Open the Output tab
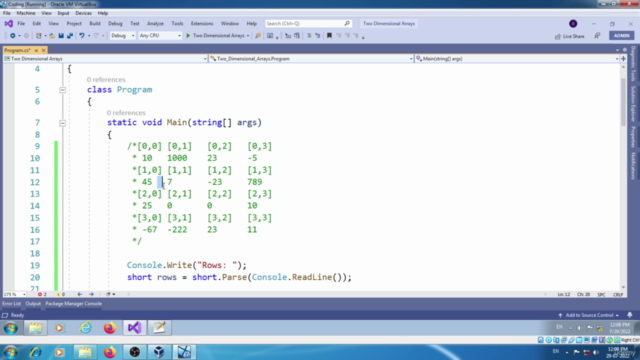The height and width of the screenshot is (360, 640). 33,304
